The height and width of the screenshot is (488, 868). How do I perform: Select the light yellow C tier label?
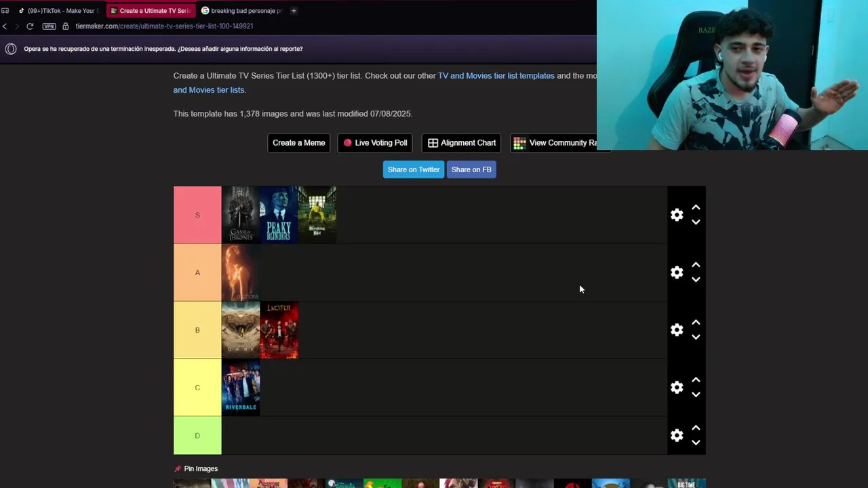coord(197,388)
